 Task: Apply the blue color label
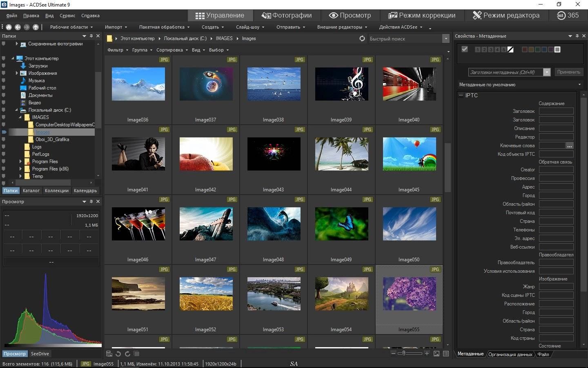click(544, 49)
